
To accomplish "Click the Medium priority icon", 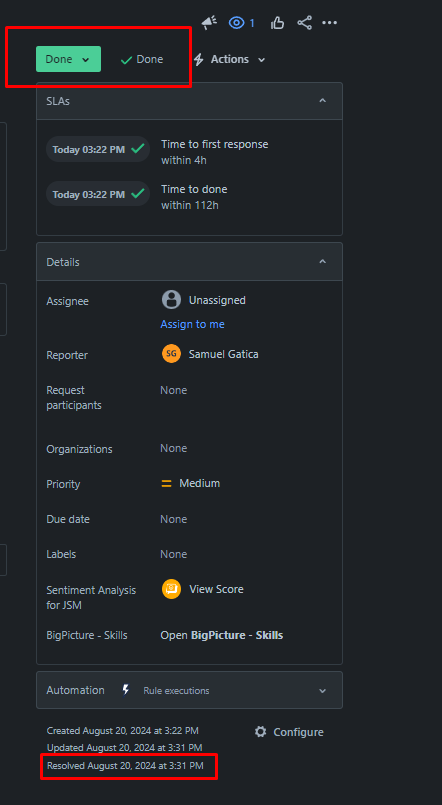I will click(166, 483).
